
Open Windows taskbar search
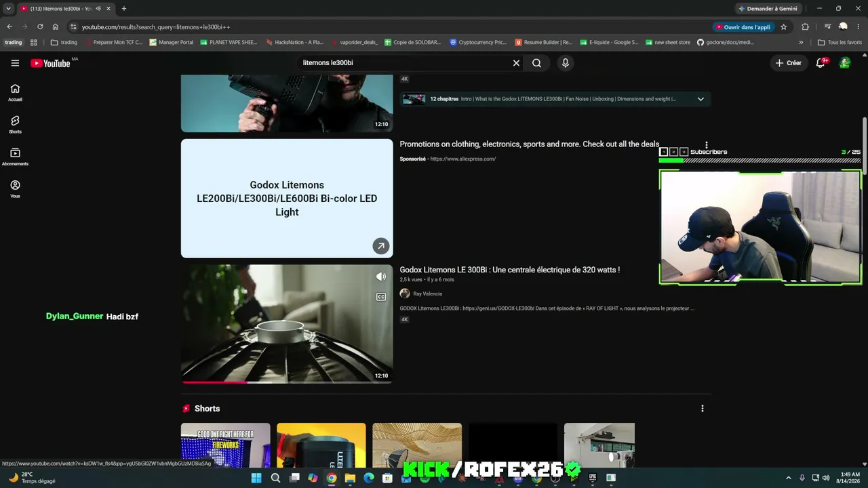coord(275,478)
